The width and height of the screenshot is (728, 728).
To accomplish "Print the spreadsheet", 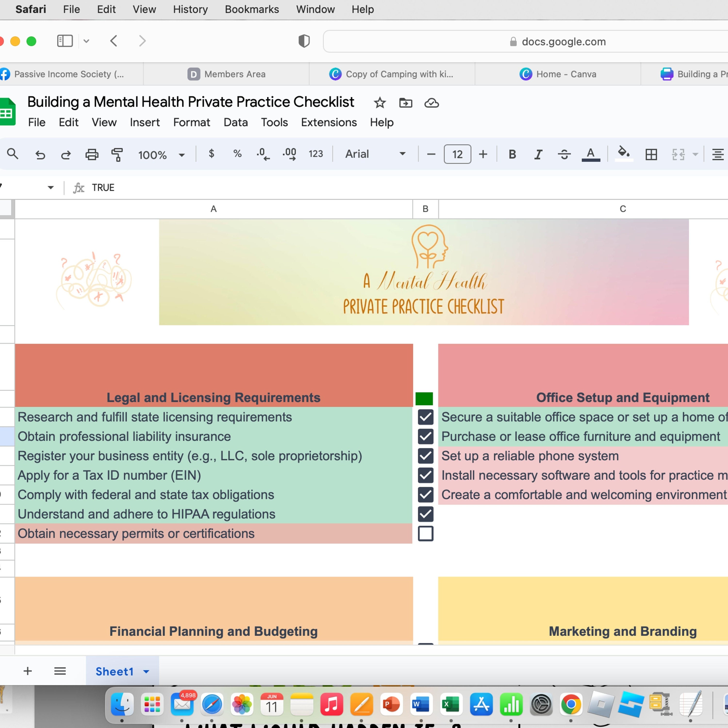I will click(91, 155).
